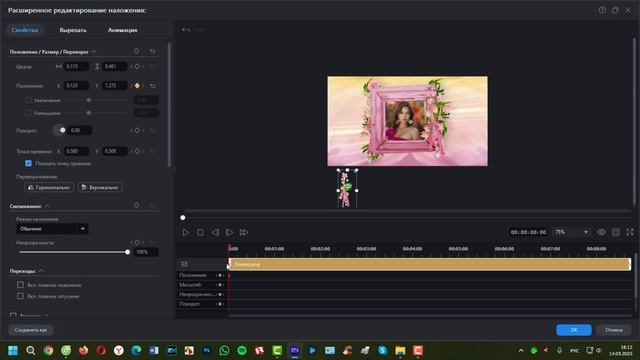The width and height of the screenshot is (640, 360).
Task: Switch to the Свойства tab
Action: [x=25, y=30]
